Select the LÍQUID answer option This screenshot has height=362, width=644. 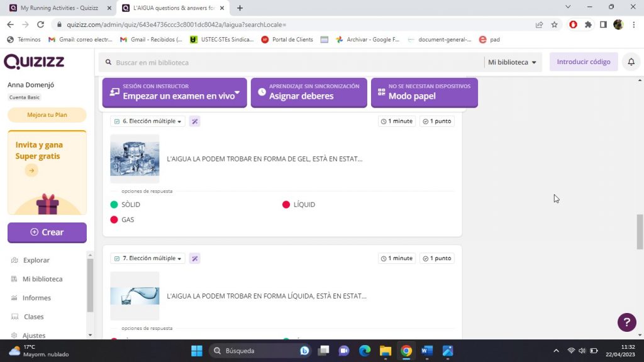[x=303, y=205]
